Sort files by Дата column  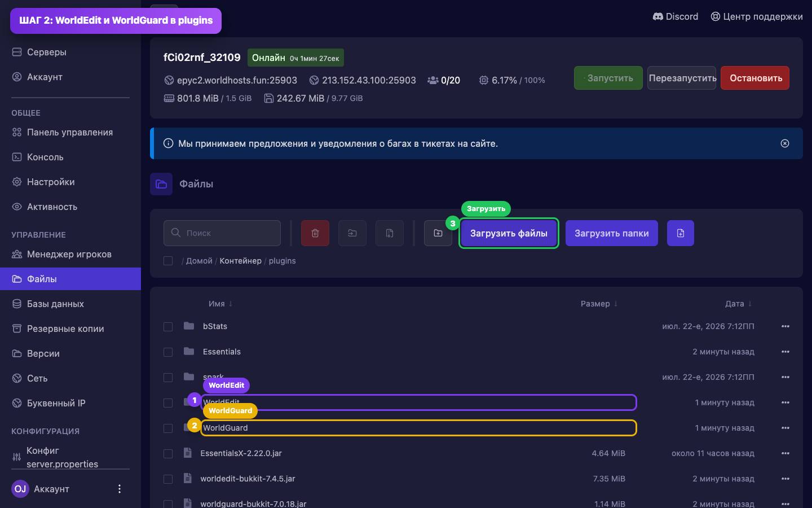(738, 304)
